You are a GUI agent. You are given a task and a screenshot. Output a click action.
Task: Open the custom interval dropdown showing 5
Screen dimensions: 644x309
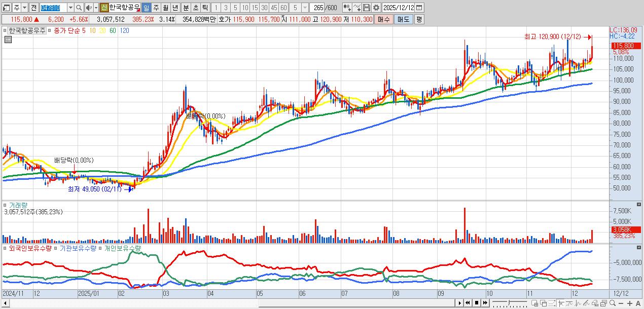pyautogui.click(x=305, y=8)
